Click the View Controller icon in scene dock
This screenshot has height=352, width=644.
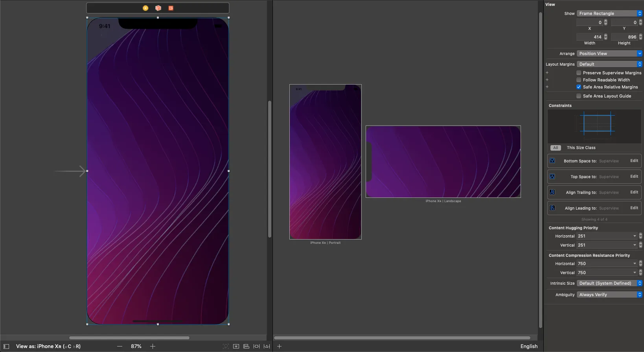(x=145, y=8)
